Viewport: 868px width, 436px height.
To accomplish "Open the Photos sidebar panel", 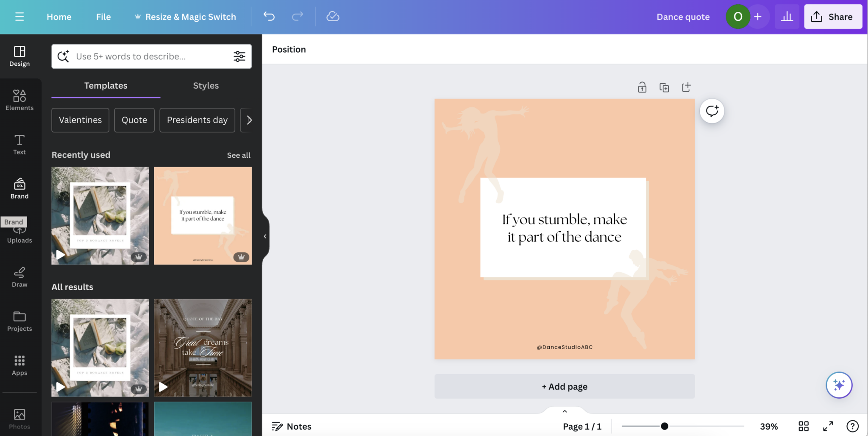I will click(19, 419).
